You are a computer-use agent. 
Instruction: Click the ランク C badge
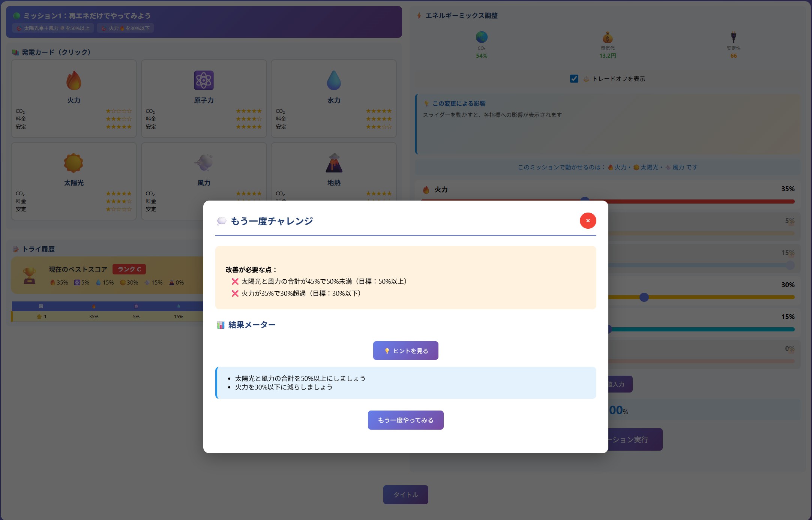point(129,269)
